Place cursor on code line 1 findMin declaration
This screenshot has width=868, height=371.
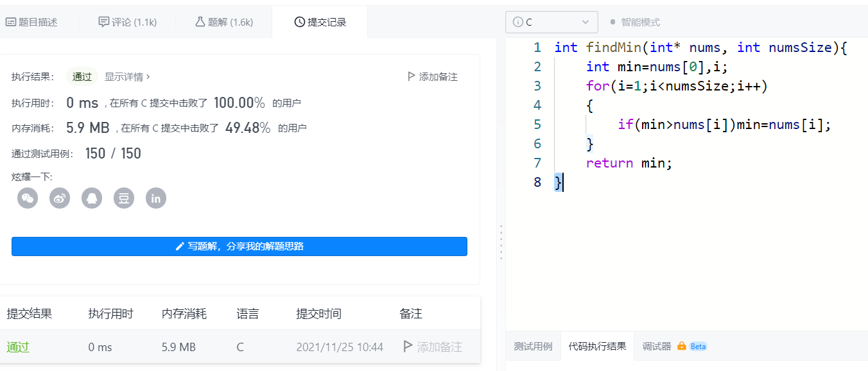[701, 47]
